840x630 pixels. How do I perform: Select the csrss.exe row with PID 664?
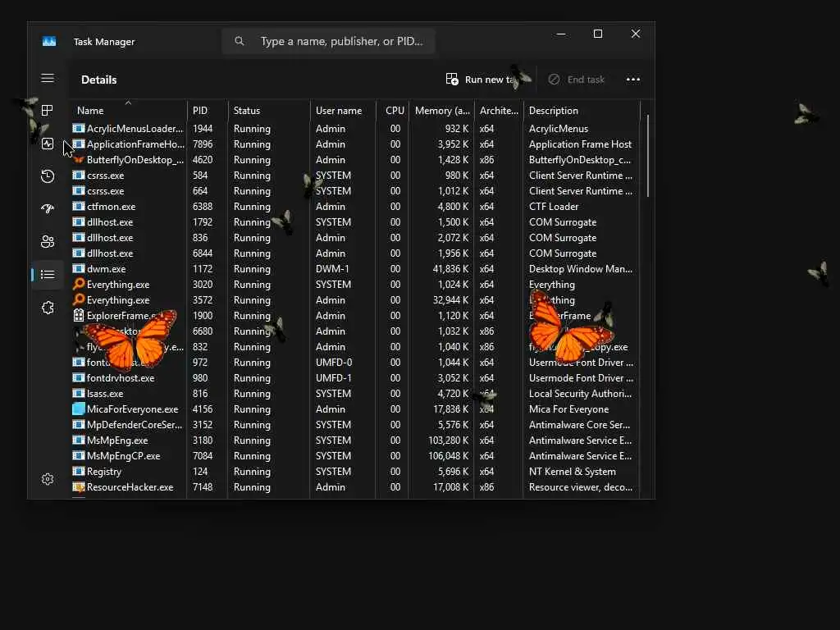click(x=354, y=190)
